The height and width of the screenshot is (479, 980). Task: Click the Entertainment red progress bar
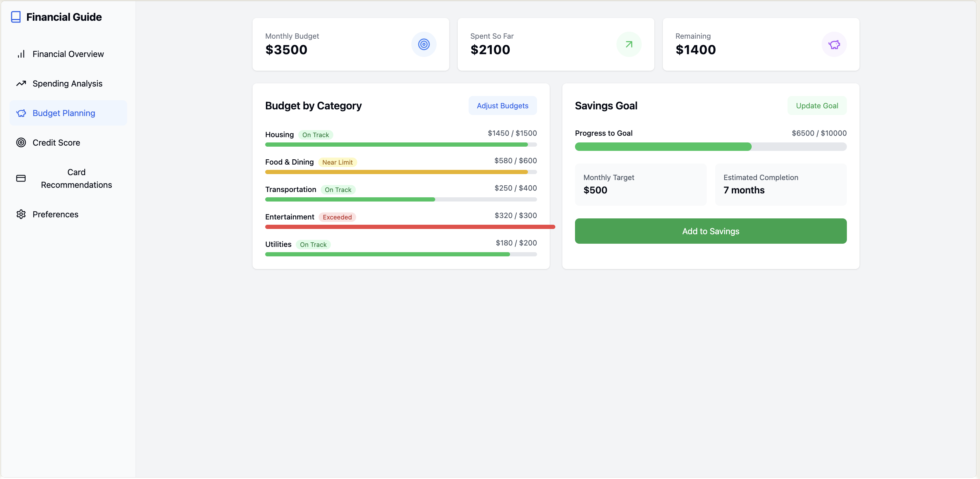[409, 227]
